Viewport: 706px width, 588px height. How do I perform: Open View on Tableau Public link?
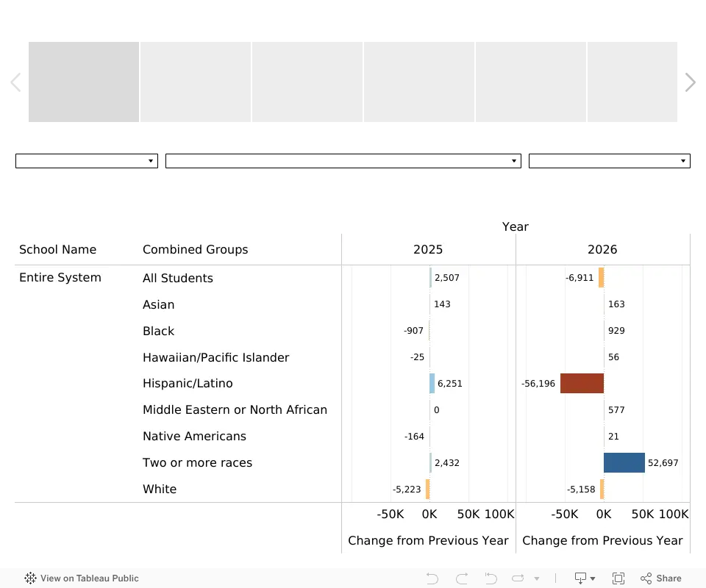pos(89,578)
